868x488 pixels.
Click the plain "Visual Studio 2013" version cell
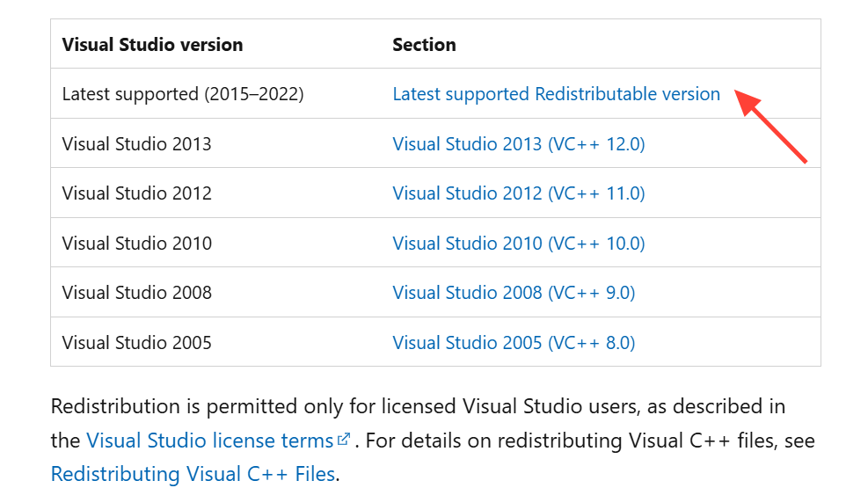(x=136, y=143)
